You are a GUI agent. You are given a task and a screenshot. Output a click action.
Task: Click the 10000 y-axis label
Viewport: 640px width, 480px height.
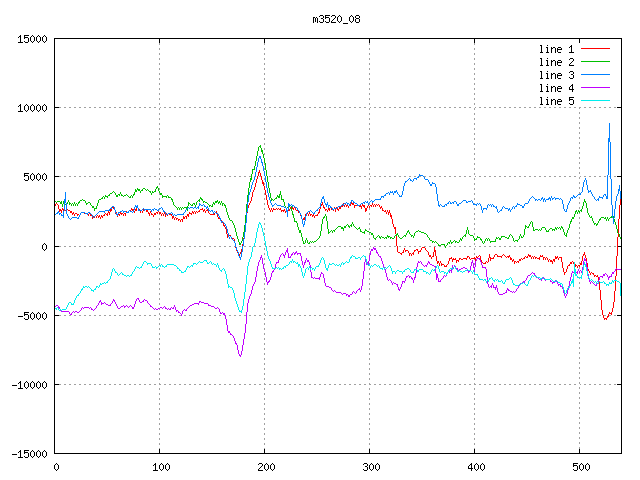point(30,108)
